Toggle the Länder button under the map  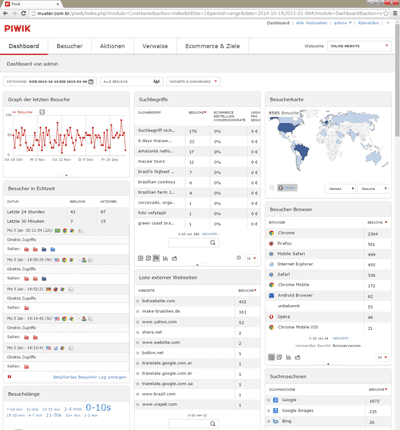click(x=287, y=188)
